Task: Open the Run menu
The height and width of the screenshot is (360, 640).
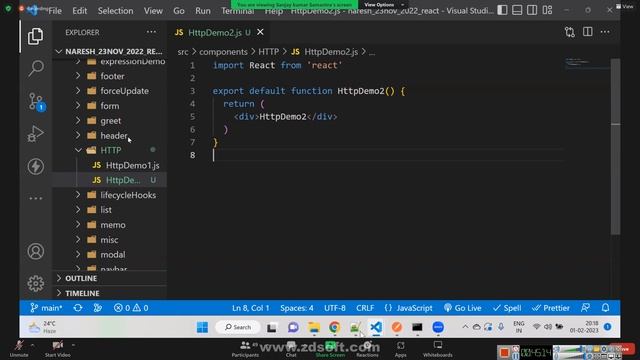Action: pos(203,11)
